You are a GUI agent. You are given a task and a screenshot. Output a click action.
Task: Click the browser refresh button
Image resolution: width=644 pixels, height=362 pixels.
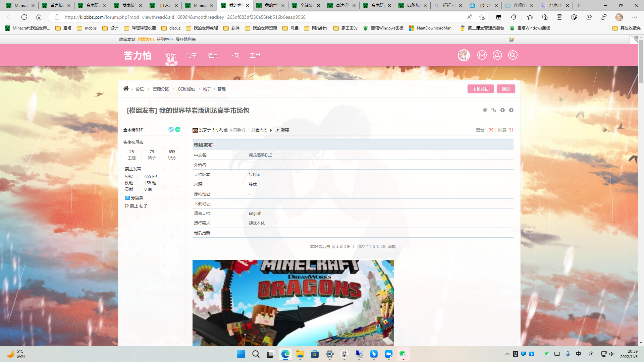pos(24,17)
